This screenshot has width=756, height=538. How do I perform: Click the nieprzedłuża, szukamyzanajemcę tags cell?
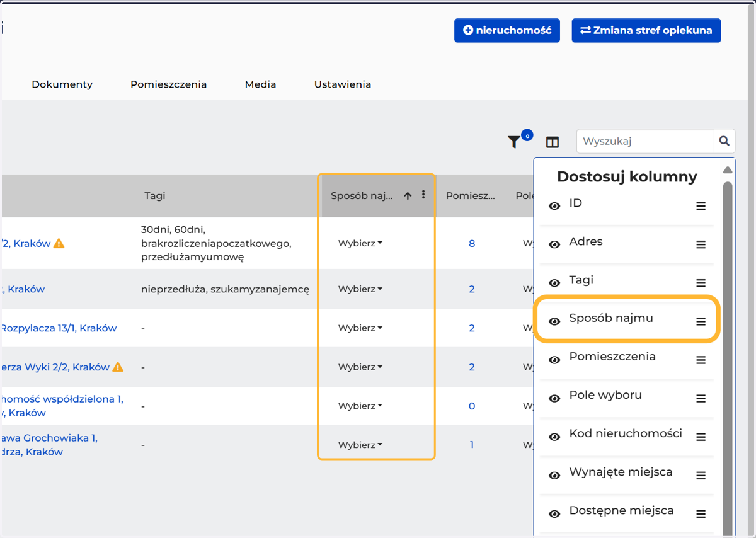coord(226,289)
